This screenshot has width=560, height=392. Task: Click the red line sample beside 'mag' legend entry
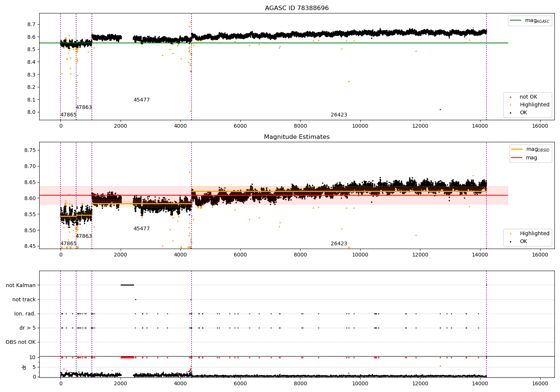click(517, 158)
